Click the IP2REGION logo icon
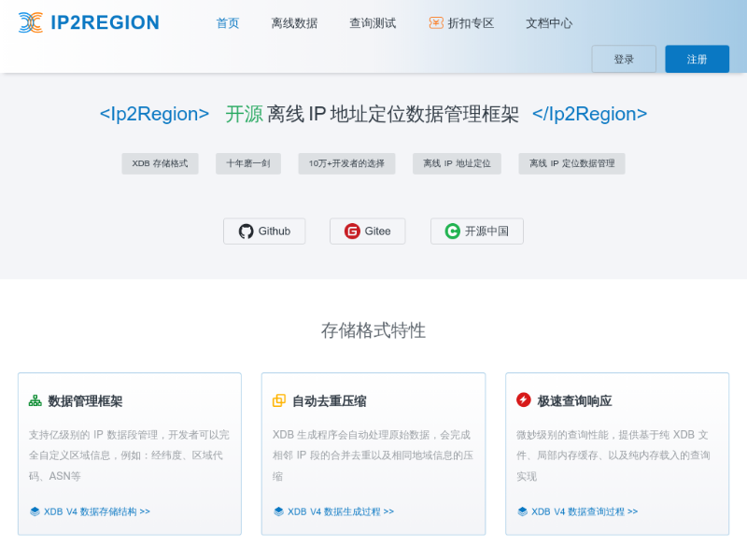This screenshot has width=747, height=560. click(31, 22)
